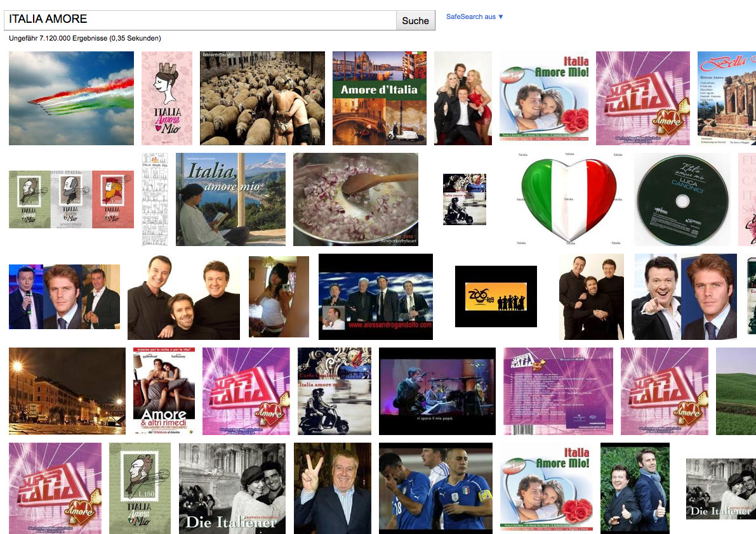Open the 'Amore & altri rimedi' poster thumbnail
The width and height of the screenshot is (756, 534).
tap(164, 391)
